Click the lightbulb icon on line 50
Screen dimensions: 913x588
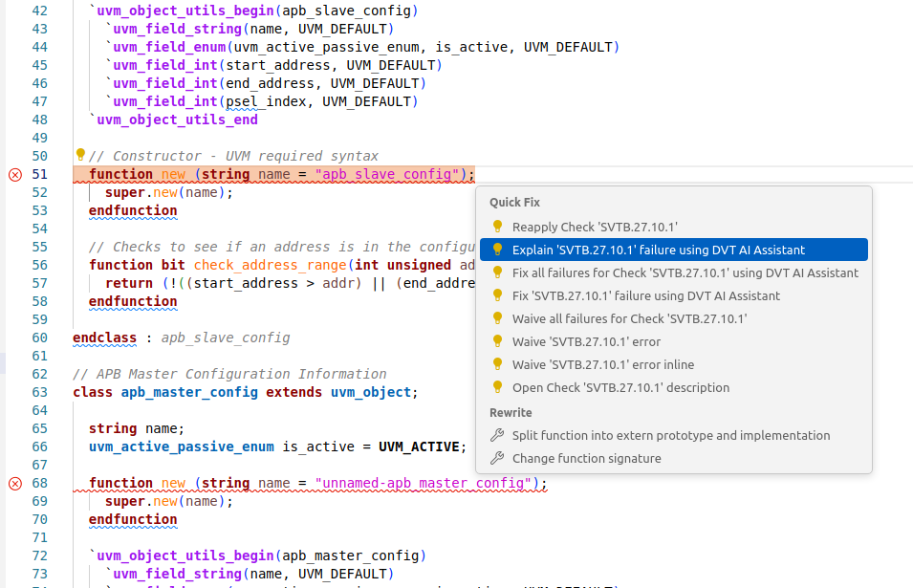[x=79, y=155]
